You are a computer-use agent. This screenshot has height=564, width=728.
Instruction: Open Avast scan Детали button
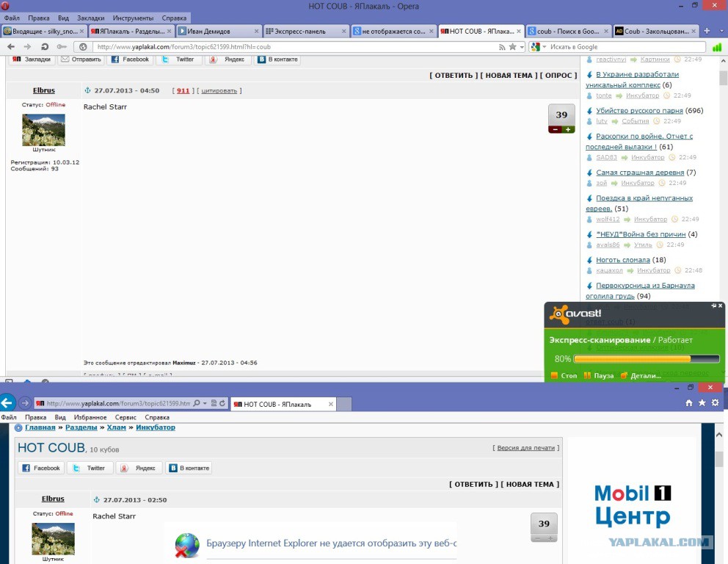click(641, 375)
